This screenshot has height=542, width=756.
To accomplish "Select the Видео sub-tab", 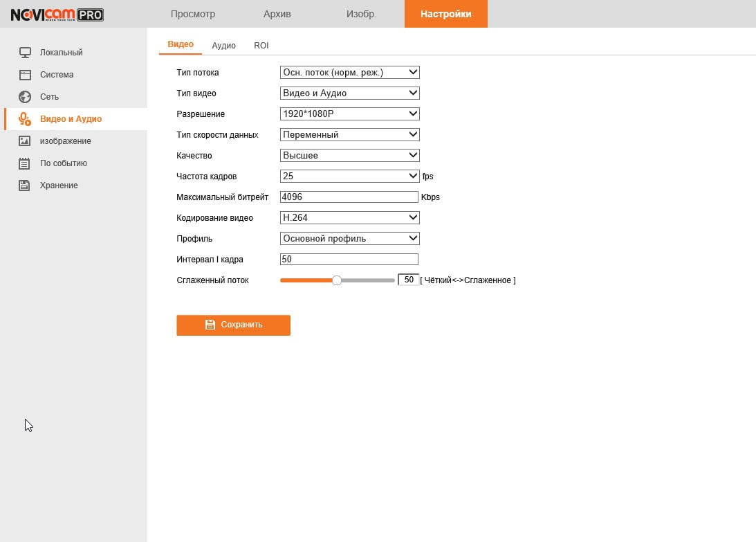I will point(181,44).
